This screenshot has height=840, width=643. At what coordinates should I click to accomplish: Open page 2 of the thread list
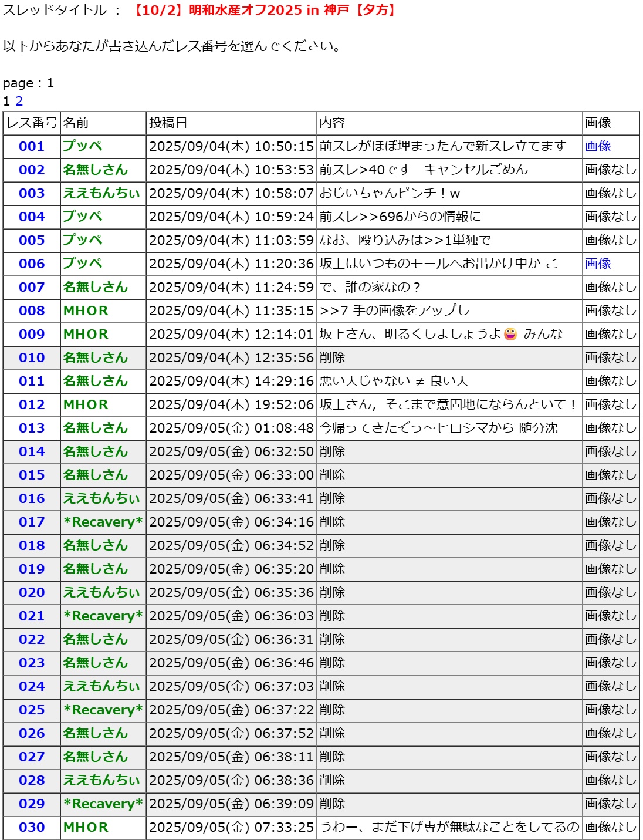click(19, 101)
